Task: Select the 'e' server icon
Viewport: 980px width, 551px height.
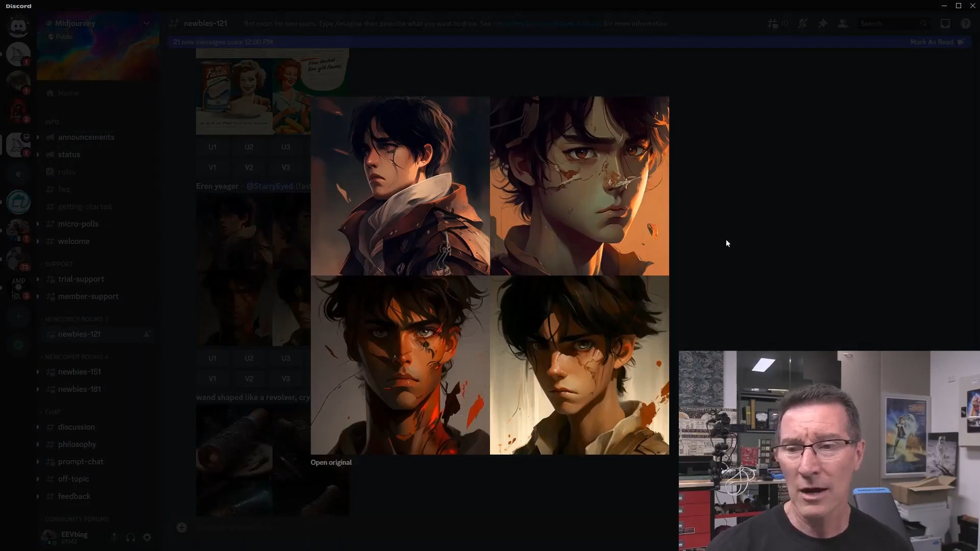Action: (18, 173)
